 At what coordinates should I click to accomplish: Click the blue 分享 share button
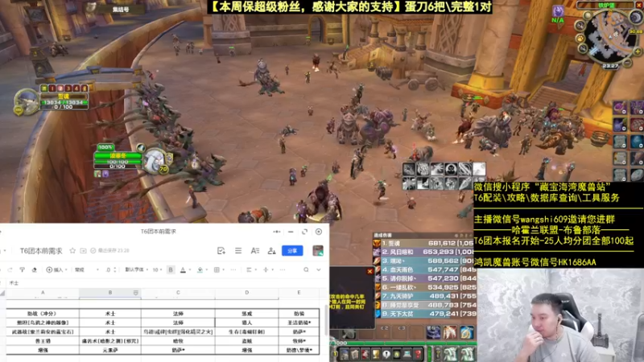pyautogui.click(x=292, y=250)
